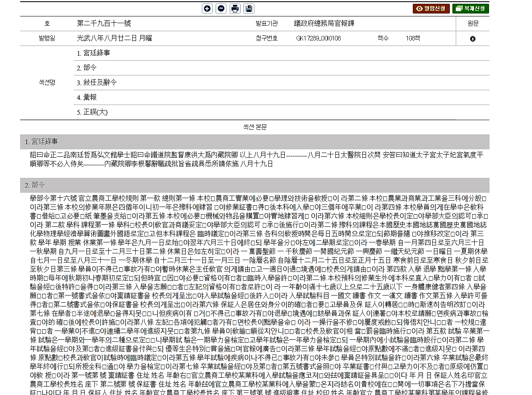The width and height of the screenshot is (532, 395).
Task: Open the original image icon under 원문
Action: click(473, 39)
